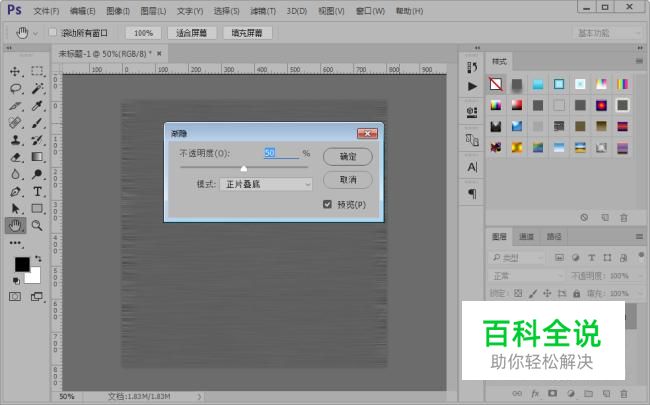Swap foreground and background colors
This screenshot has width=650, height=405.
(38, 259)
